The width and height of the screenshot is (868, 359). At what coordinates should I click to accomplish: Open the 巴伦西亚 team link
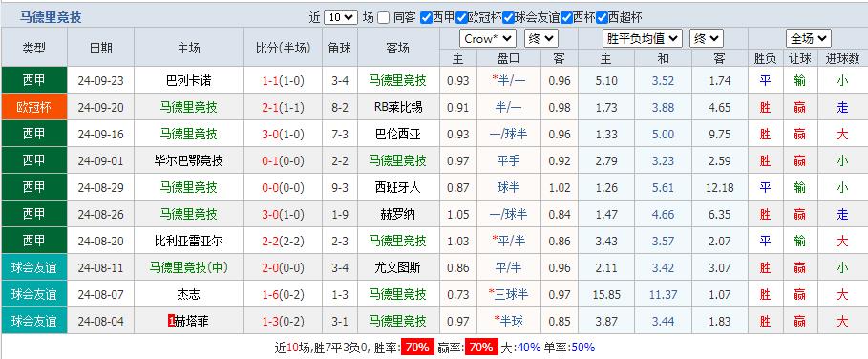pyautogui.click(x=397, y=134)
